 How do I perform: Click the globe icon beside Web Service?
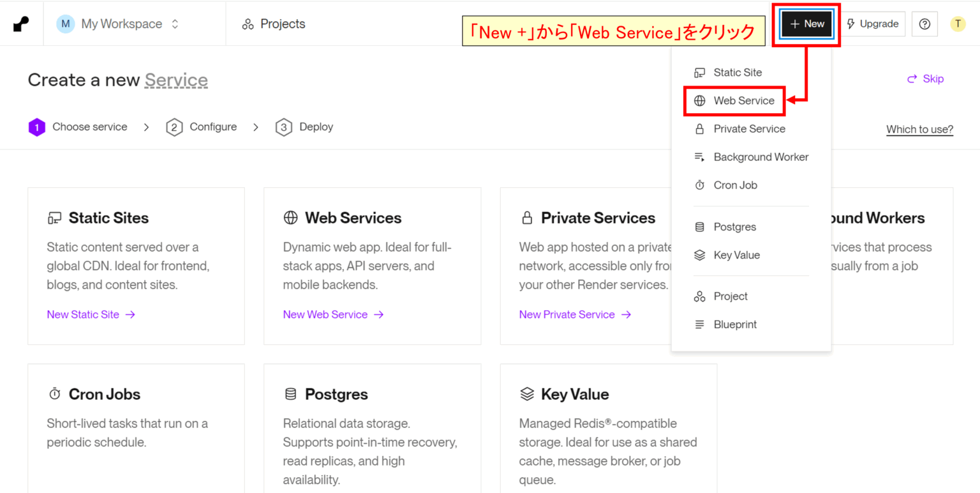point(700,101)
